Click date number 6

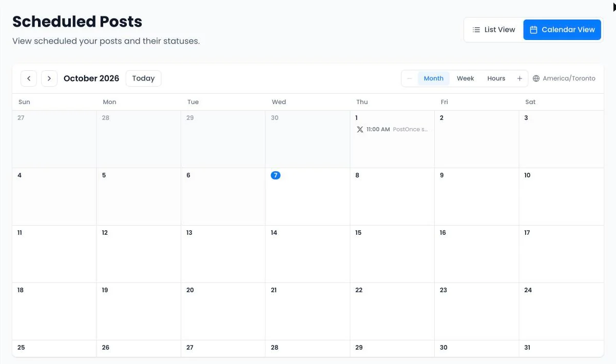click(188, 175)
